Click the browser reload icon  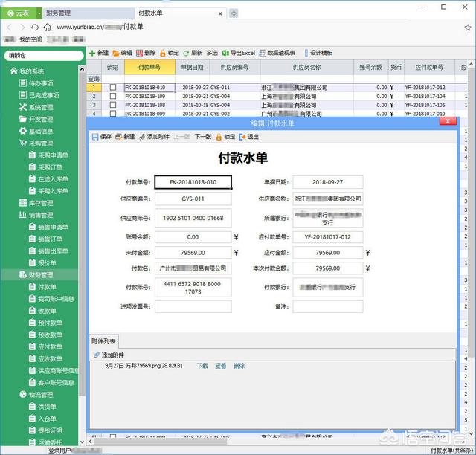click(35, 28)
